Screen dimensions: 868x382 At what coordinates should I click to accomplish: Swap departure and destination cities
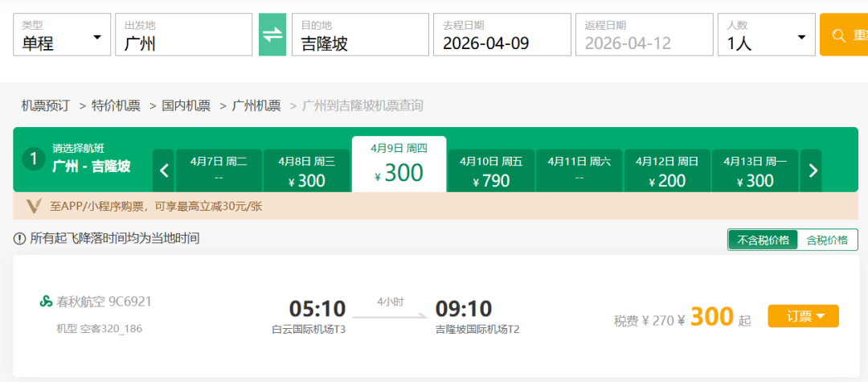pos(272,35)
